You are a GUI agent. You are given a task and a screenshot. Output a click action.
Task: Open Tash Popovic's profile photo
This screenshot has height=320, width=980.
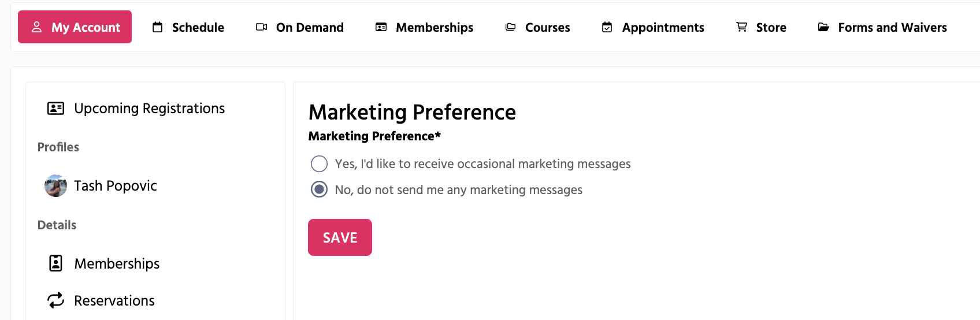tap(55, 185)
